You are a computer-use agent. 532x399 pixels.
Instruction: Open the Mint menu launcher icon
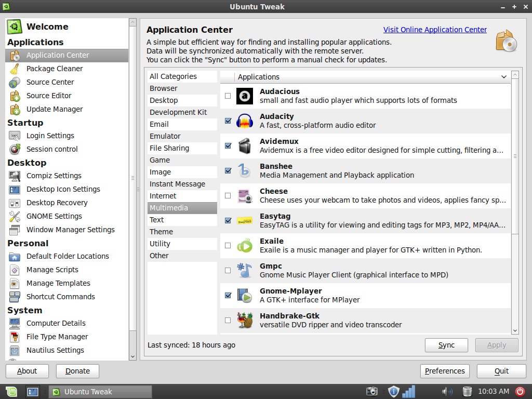tap(11, 391)
